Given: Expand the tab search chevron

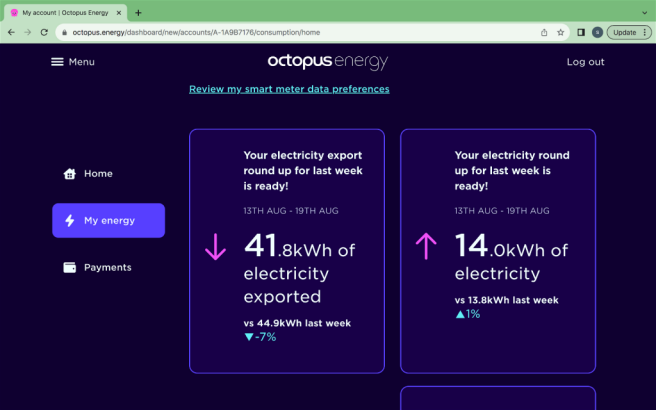Looking at the screenshot, I should coord(644,13).
